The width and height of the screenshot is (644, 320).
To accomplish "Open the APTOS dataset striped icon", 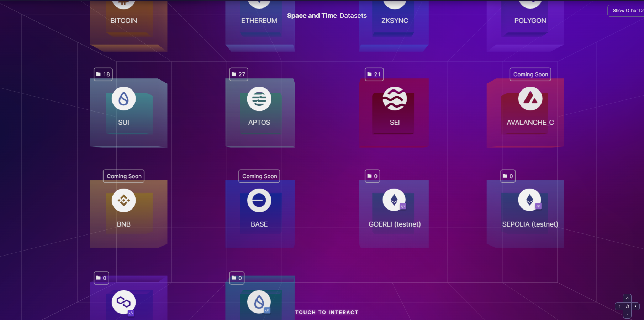I will 259,99.
